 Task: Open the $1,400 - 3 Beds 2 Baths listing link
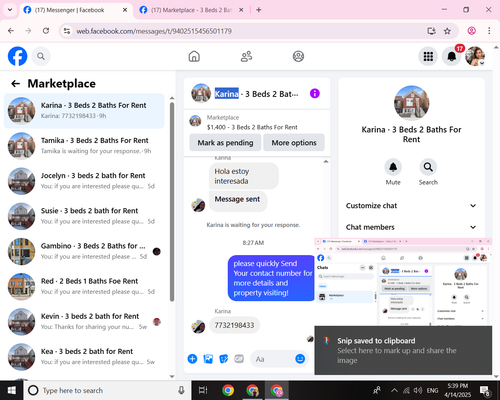pos(252,127)
